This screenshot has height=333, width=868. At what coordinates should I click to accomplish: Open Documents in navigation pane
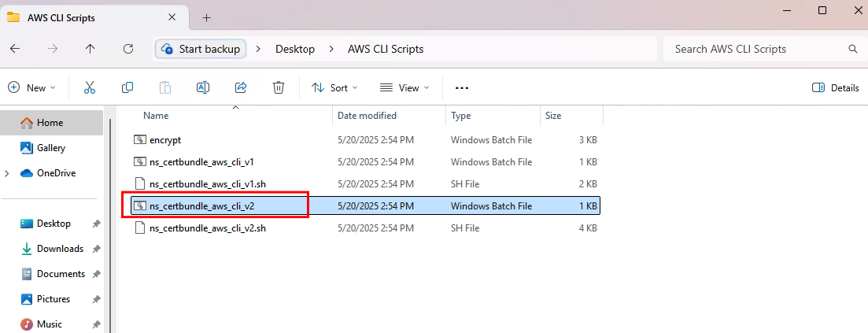[51, 274]
